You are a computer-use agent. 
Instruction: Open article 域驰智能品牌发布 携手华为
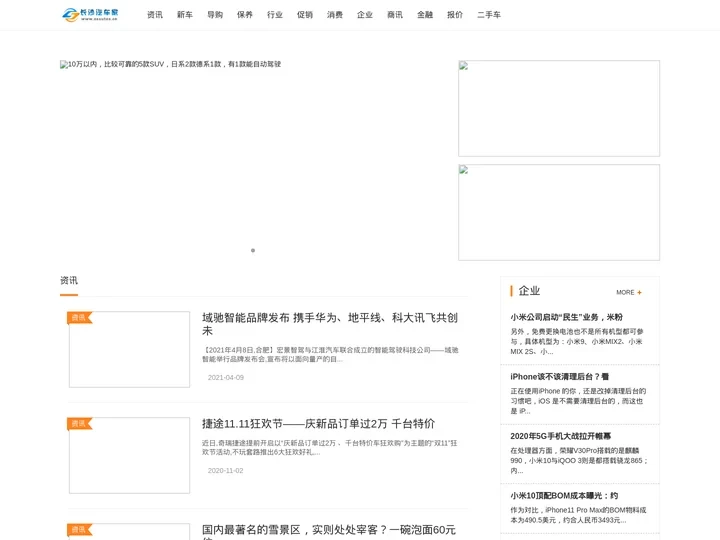point(330,324)
